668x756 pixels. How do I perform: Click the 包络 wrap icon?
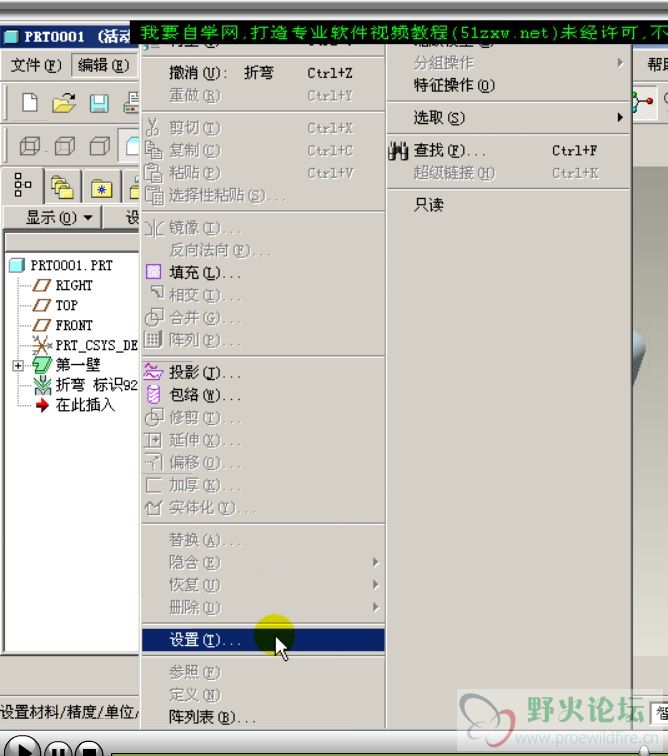tap(153, 394)
